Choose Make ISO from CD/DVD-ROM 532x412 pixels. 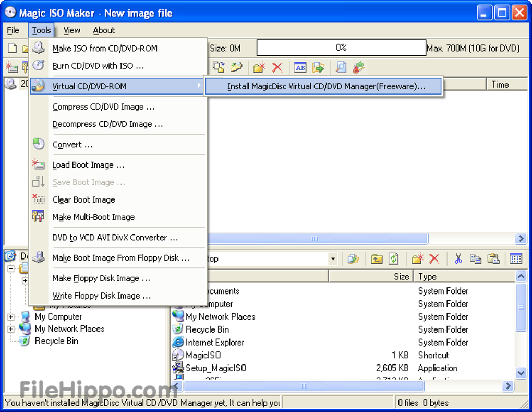point(118,48)
